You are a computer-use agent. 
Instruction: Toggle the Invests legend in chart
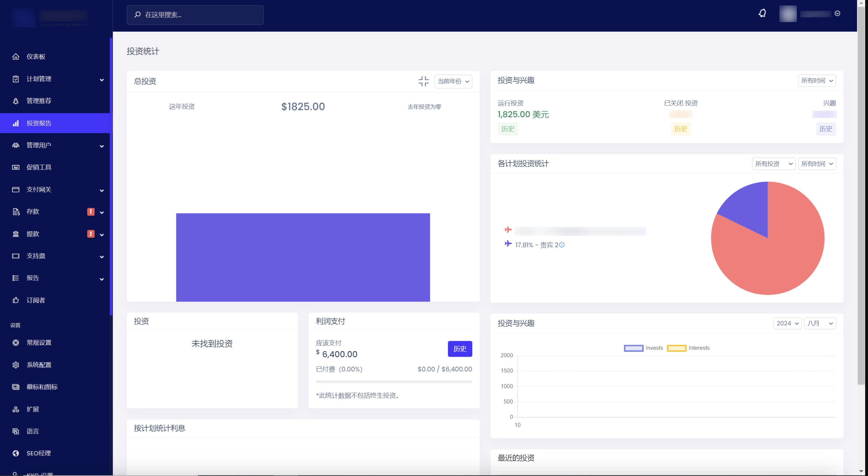(643, 348)
